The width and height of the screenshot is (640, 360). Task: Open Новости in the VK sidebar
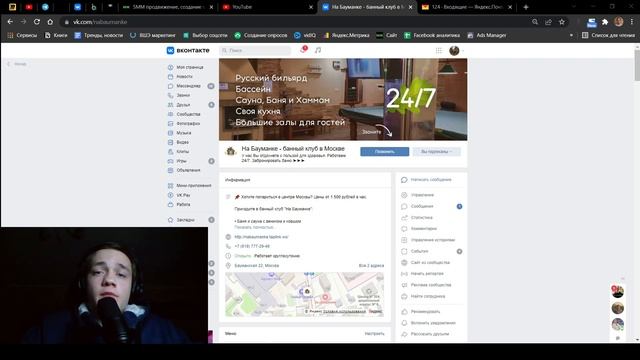click(180, 76)
